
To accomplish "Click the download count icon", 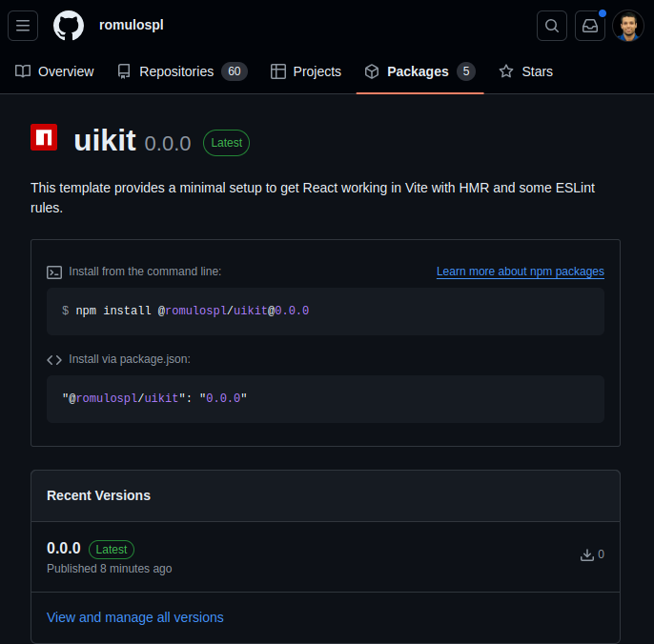I will (587, 554).
